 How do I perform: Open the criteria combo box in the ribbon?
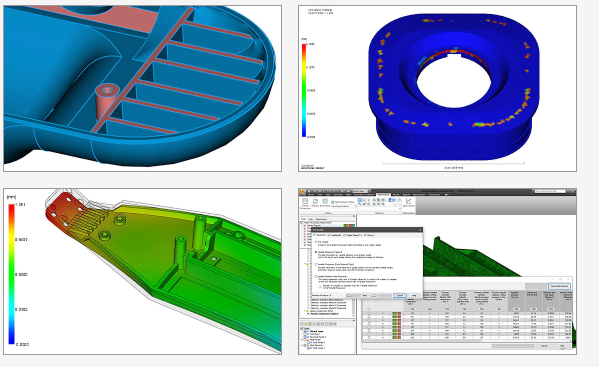pyautogui.click(x=344, y=206)
